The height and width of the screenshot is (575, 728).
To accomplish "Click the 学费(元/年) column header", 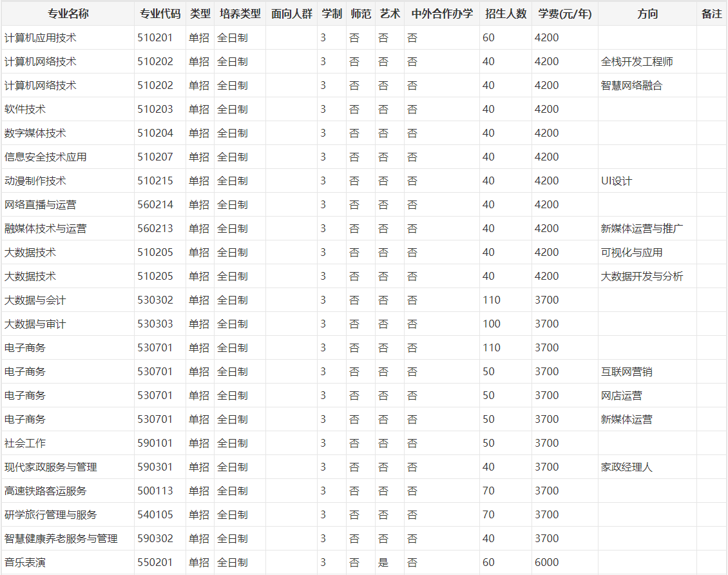I will pyautogui.click(x=565, y=14).
